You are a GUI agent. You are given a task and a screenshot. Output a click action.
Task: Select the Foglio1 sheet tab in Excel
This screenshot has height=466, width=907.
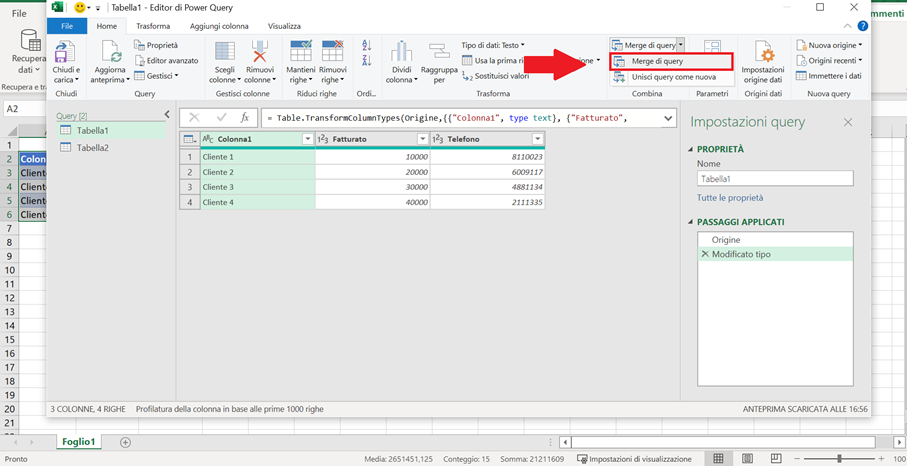coord(79,442)
